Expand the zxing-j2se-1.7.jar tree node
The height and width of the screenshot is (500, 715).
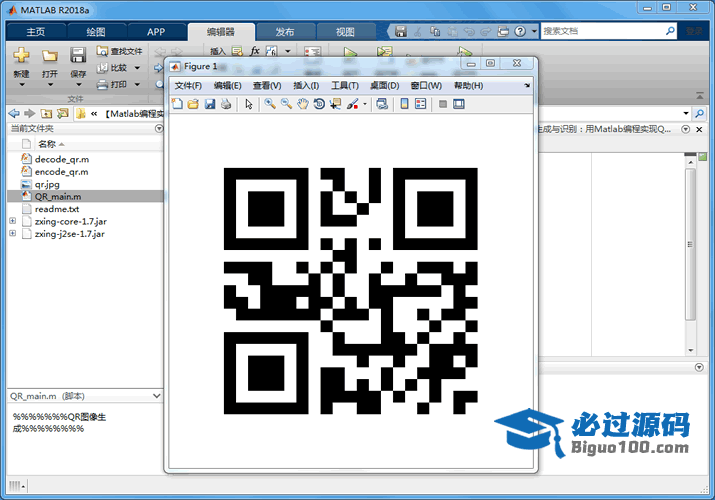click(x=12, y=233)
